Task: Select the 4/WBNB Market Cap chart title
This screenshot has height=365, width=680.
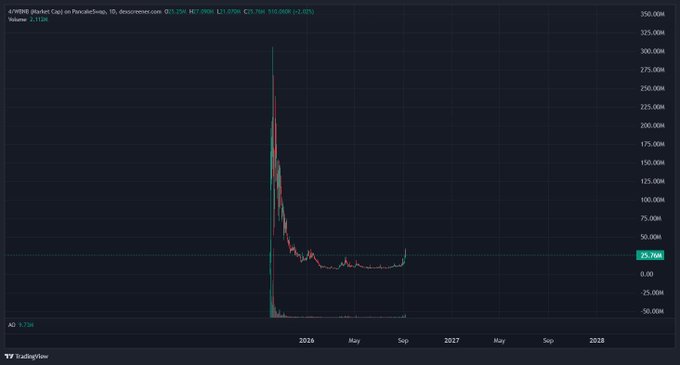Action: click(x=85, y=12)
